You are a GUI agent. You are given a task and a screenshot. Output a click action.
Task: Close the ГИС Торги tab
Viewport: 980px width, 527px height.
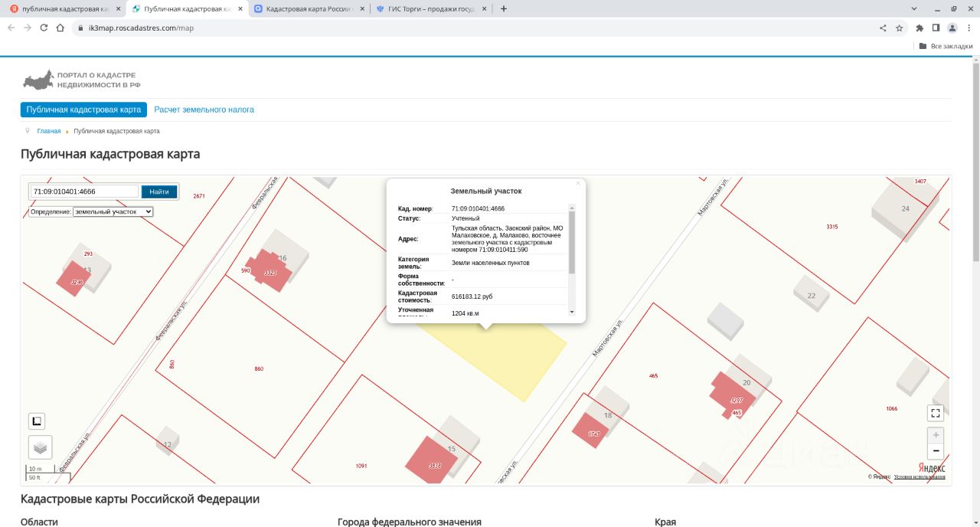(x=485, y=8)
